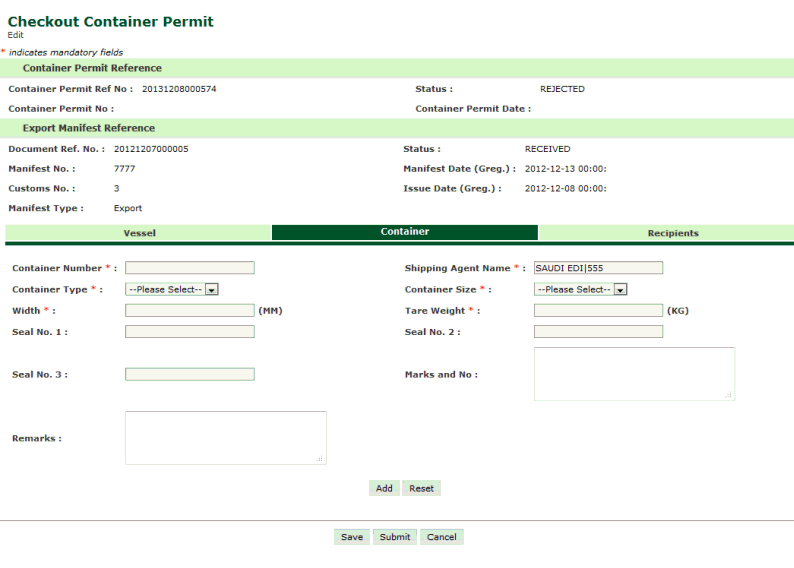This screenshot has height=568, width=794.
Task: Open the Container Size dropdown
Action: 581,289
